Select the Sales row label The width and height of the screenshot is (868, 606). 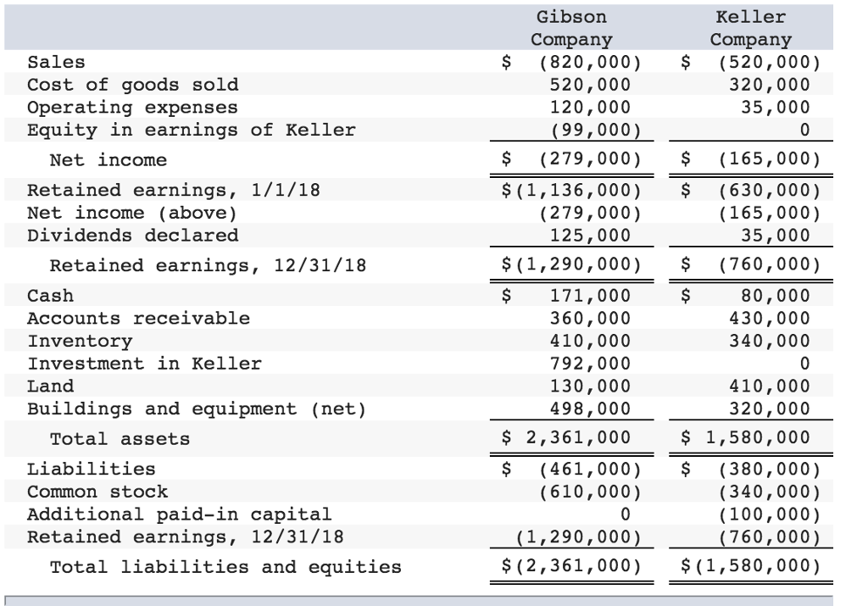point(56,62)
